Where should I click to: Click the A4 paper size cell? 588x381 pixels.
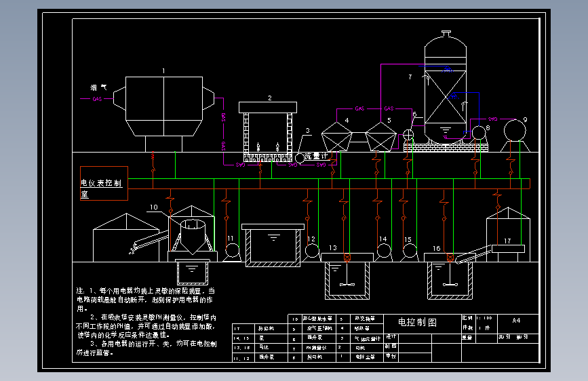(x=516, y=321)
